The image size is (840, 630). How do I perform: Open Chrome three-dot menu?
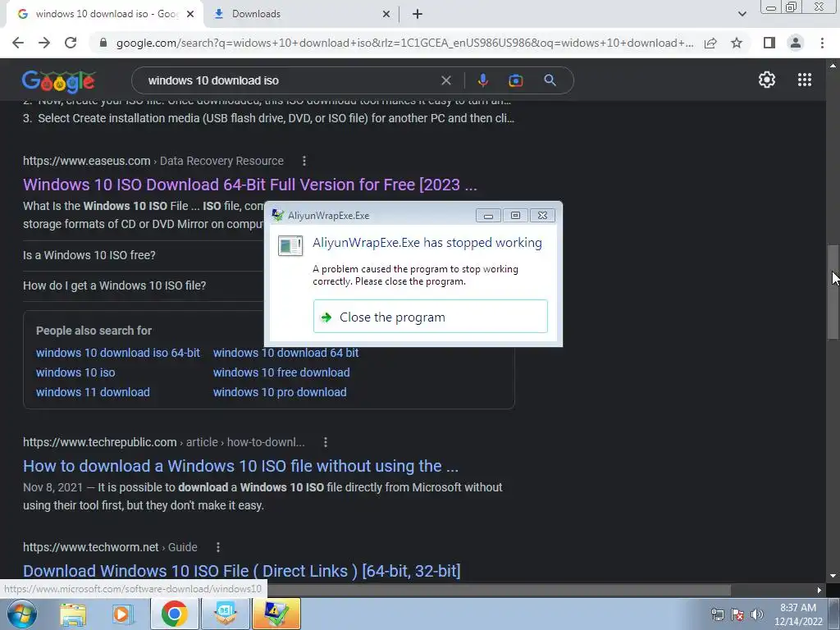[x=822, y=43]
